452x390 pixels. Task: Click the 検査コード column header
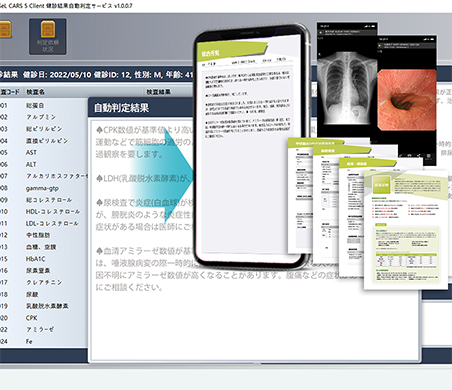click(x=9, y=92)
